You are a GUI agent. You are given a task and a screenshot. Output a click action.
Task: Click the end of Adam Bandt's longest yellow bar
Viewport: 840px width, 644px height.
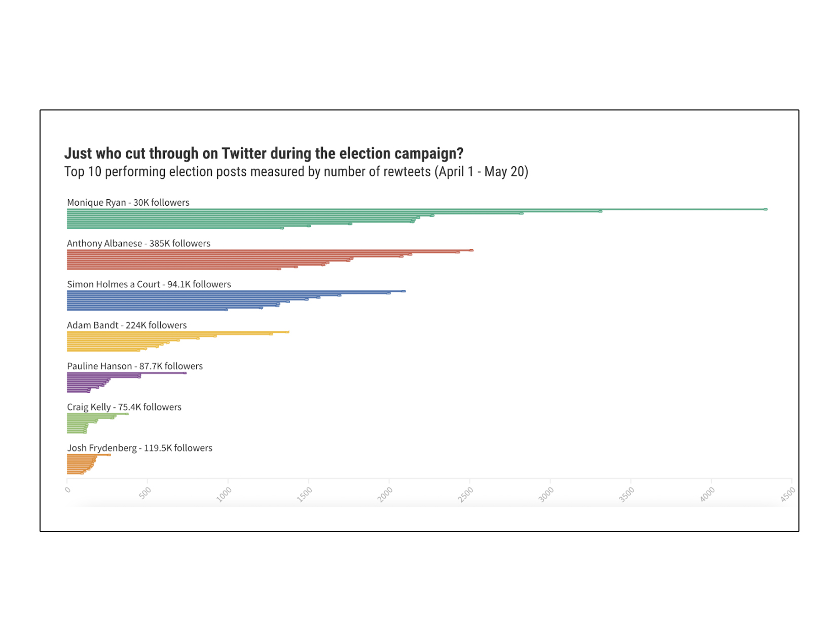click(x=287, y=332)
